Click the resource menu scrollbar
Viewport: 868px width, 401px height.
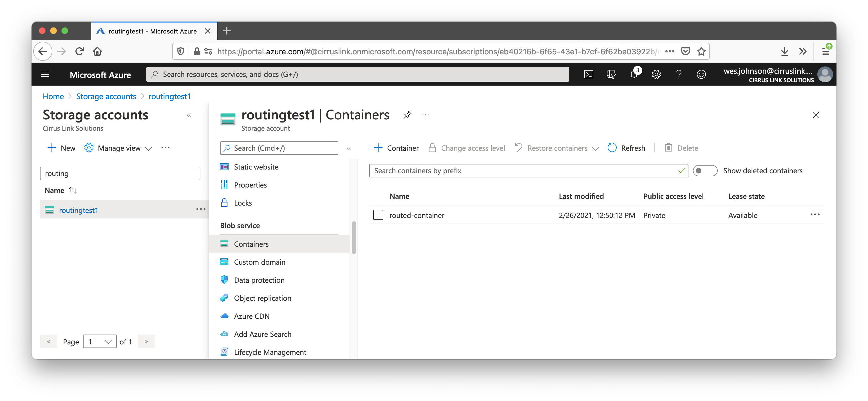(x=354, y=237)
